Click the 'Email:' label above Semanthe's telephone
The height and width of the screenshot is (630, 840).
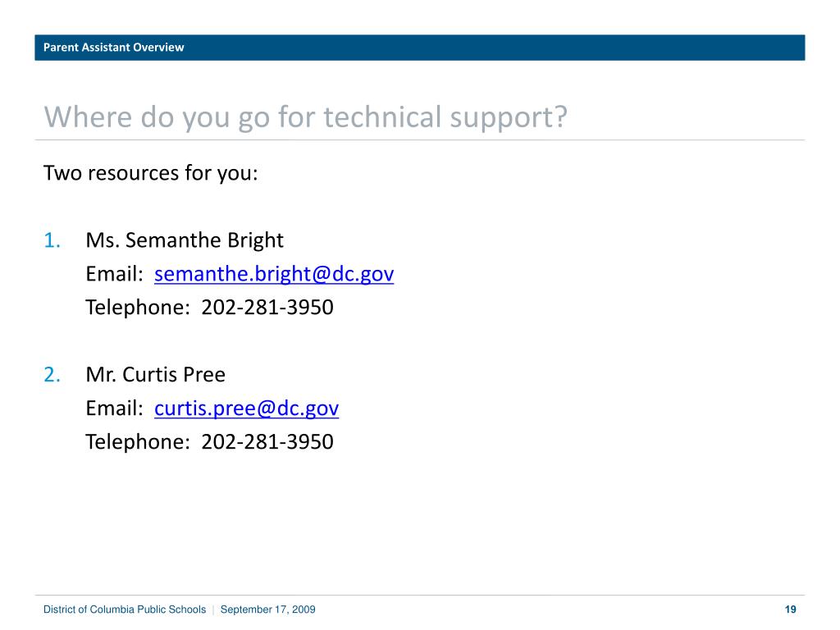tap(115, 274)
